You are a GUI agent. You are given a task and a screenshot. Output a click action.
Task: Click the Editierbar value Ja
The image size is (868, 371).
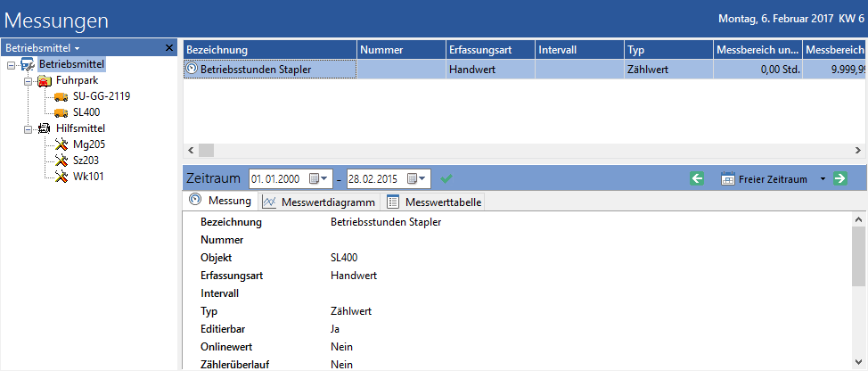334,328
